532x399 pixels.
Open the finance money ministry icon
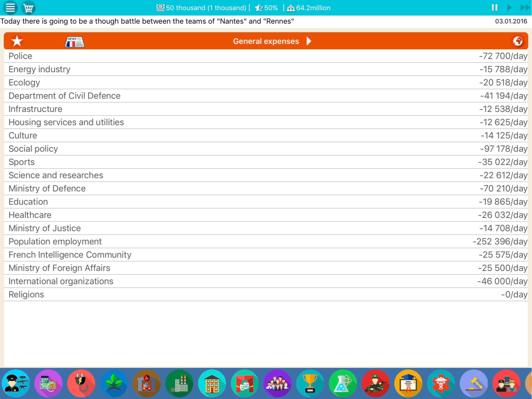48,383
